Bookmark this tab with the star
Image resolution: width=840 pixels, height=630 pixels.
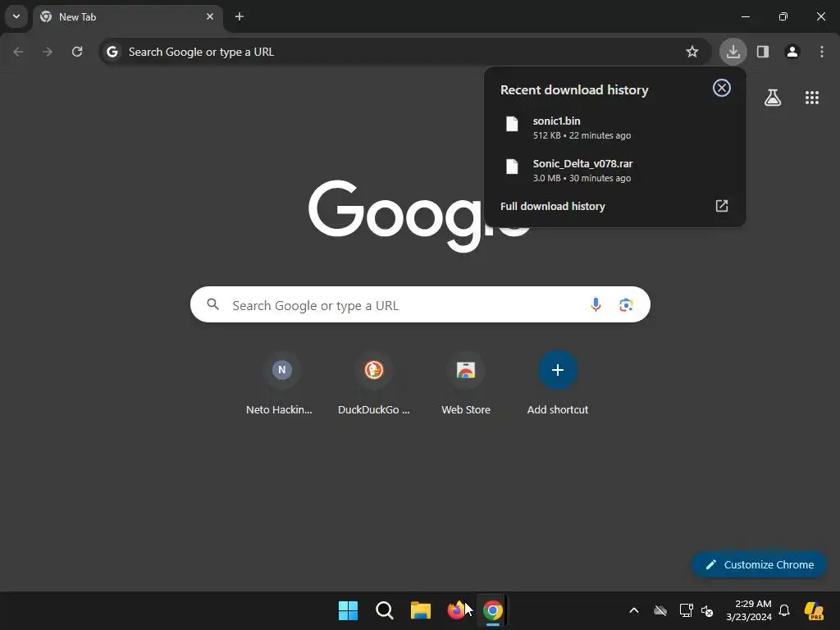coord(692,52)
